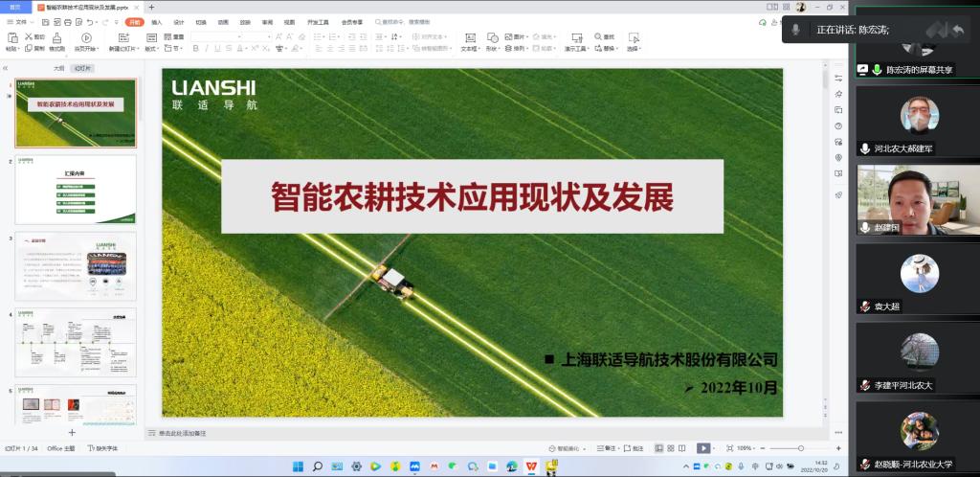The image size is (980, 477).
Task: Open the font name combo box
Action: (216, 37)
